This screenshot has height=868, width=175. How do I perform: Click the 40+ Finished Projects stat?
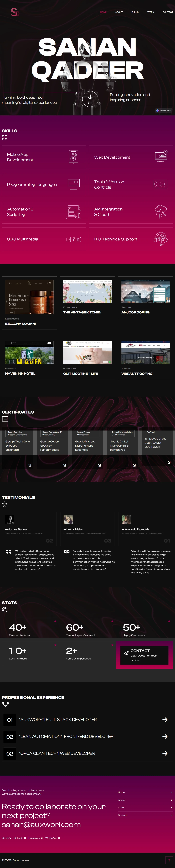pos(30,629)
